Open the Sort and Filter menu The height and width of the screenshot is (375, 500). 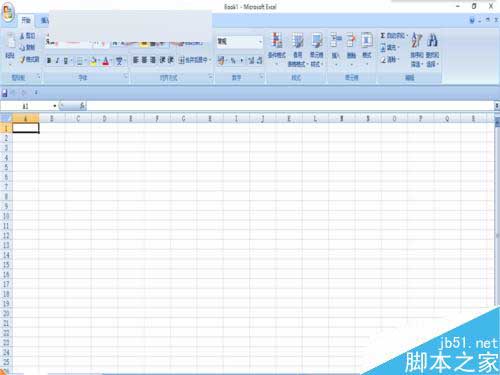[x=416, y=49]
